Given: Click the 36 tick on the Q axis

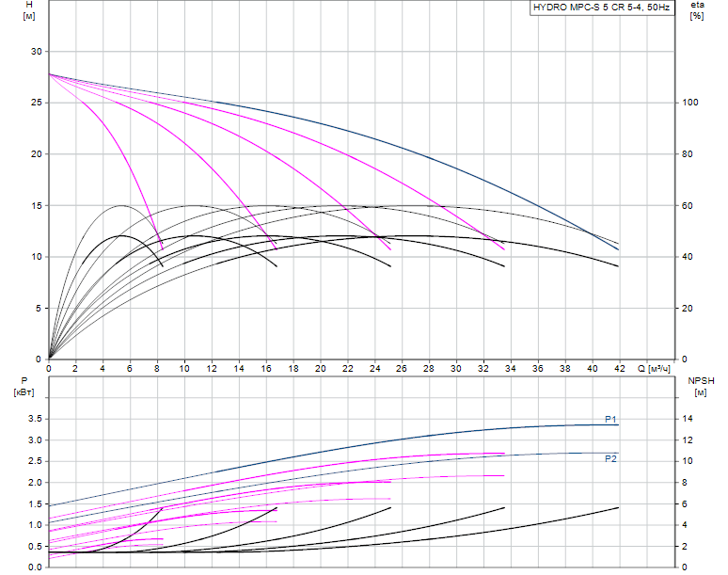Looking at the screenshot, I should [x=536, y=368].
